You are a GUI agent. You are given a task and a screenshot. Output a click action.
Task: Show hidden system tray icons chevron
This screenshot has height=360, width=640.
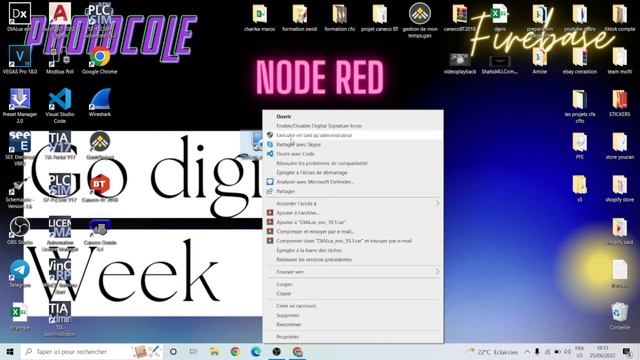(527, 351)
